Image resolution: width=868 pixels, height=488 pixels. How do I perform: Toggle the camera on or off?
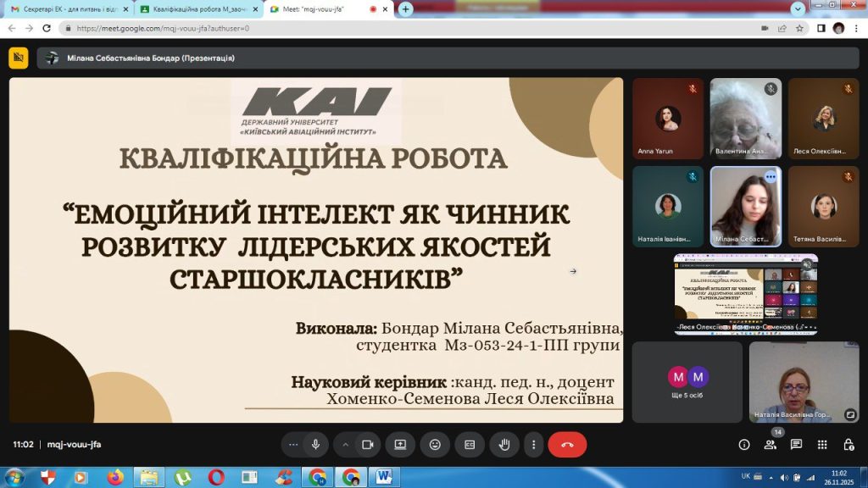pyautogui.click(x=368, y=444)
